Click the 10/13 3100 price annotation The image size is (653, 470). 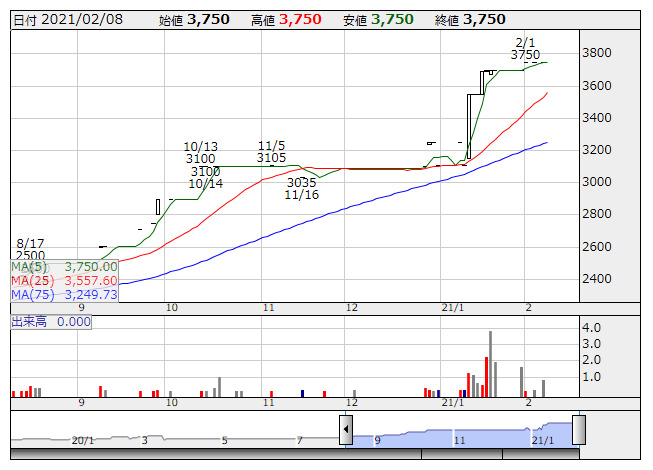tap(200, 152)
